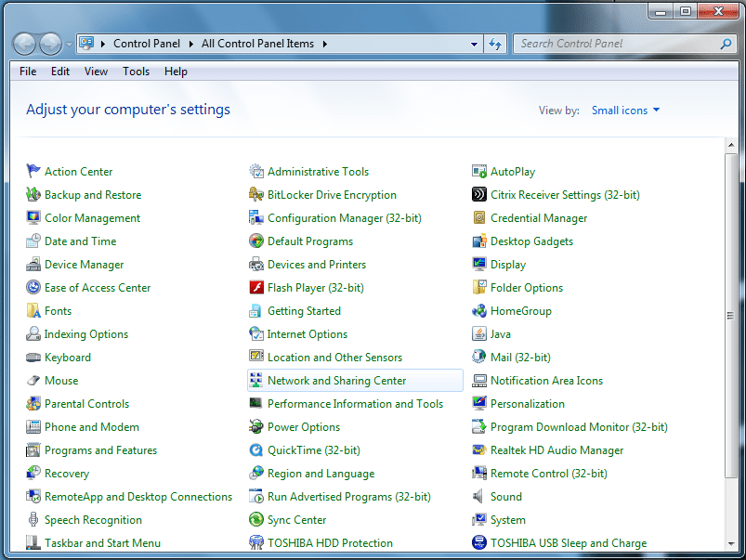This screenshot has width=746, height=560.
Task: Click the Backup and Restore icon
Action: [x=33, y=194]
